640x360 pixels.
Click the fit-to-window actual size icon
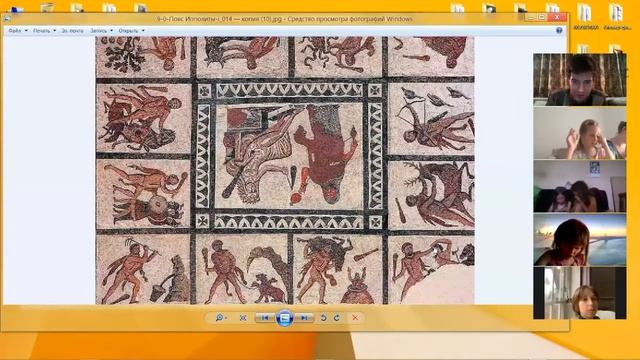(x=243, y=318)
